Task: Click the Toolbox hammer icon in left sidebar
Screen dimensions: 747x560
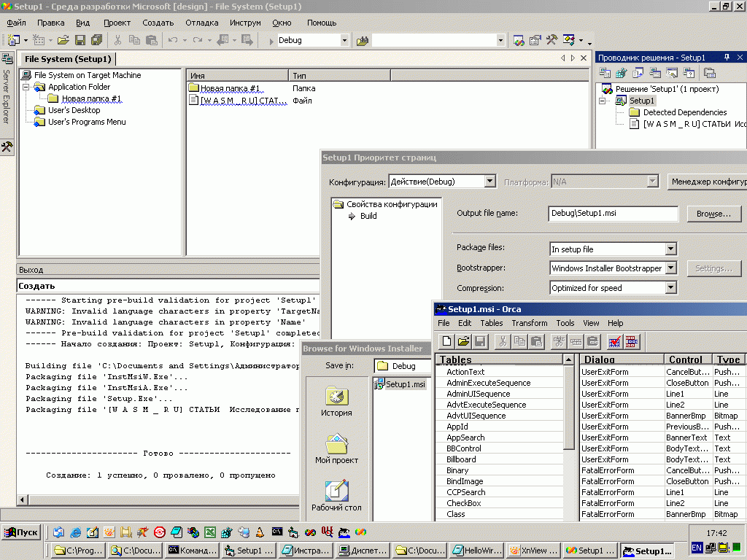Action: click(7, 147)
